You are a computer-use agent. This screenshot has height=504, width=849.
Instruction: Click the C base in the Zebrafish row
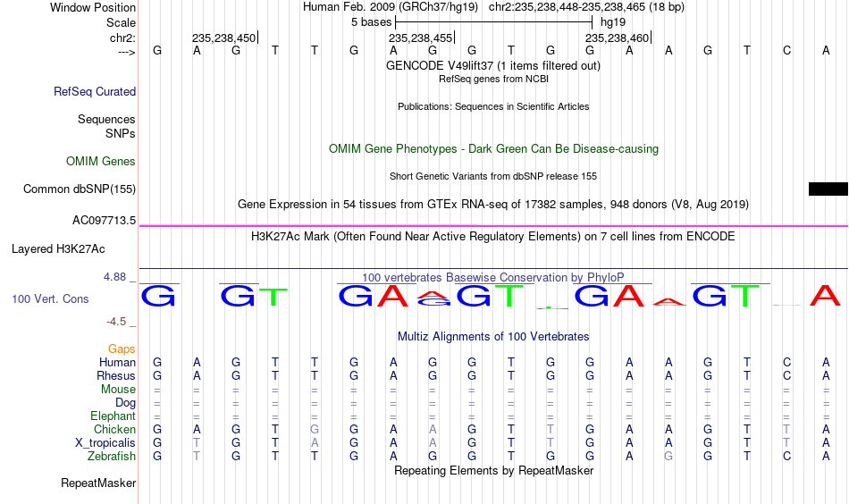point(786,456)
